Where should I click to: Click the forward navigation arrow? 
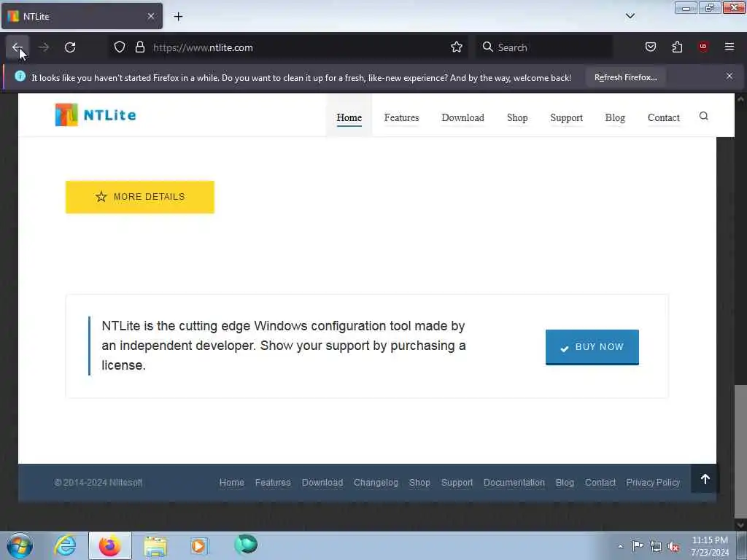[x=44, y=47]
